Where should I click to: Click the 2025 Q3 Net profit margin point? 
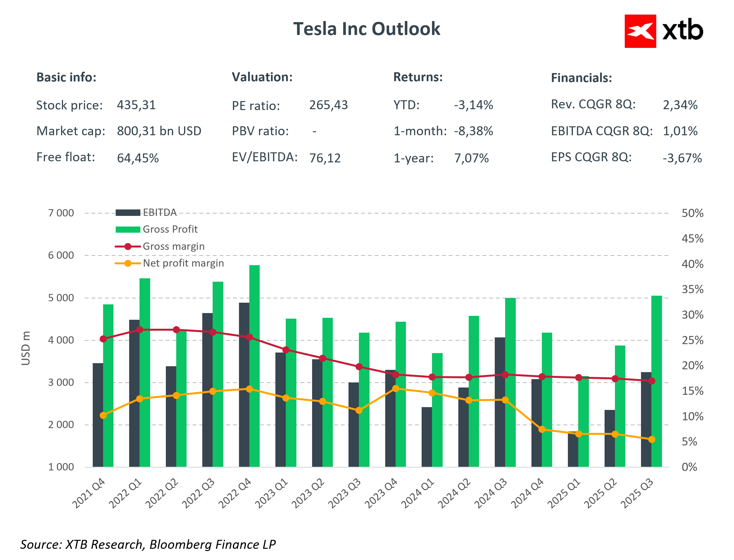pos(651,440)
